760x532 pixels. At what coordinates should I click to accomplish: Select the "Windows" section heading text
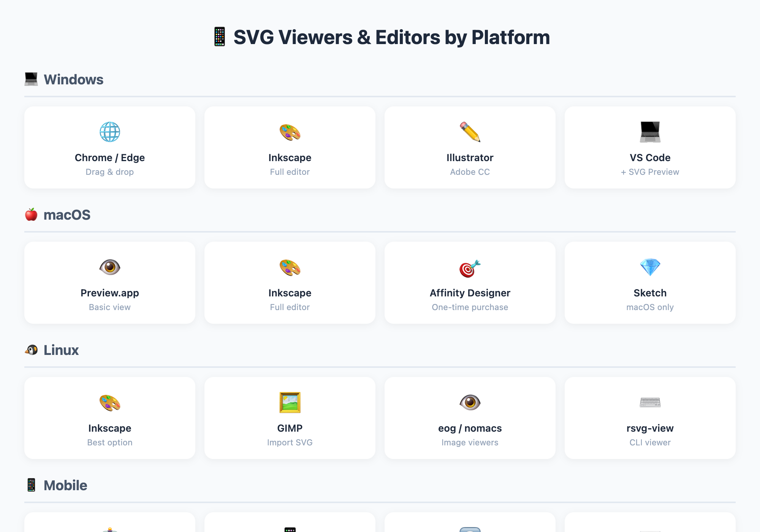pyautogui.click(x=74, y=79)
